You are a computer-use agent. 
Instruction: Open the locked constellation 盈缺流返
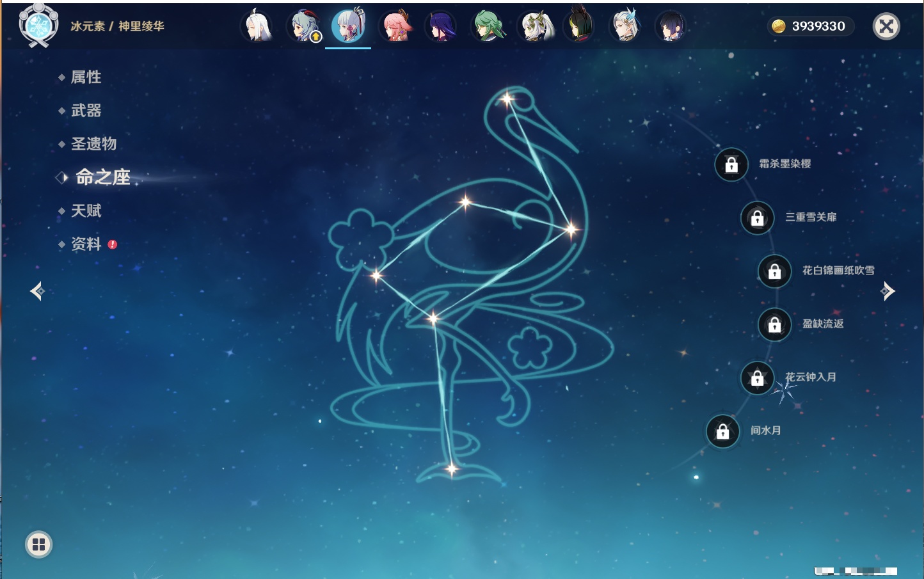(775, 324)
